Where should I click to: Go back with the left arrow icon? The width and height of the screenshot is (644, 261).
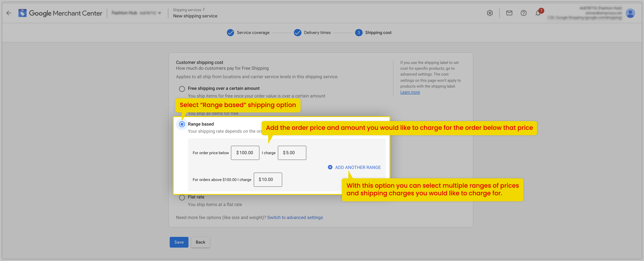[x=9, y=13]
